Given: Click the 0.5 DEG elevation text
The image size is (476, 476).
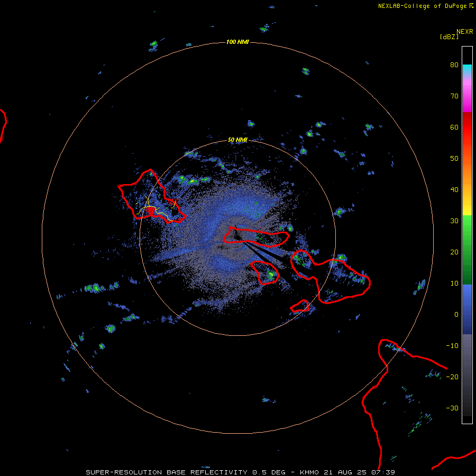Looking at the screenshot, I should (269, 472).
